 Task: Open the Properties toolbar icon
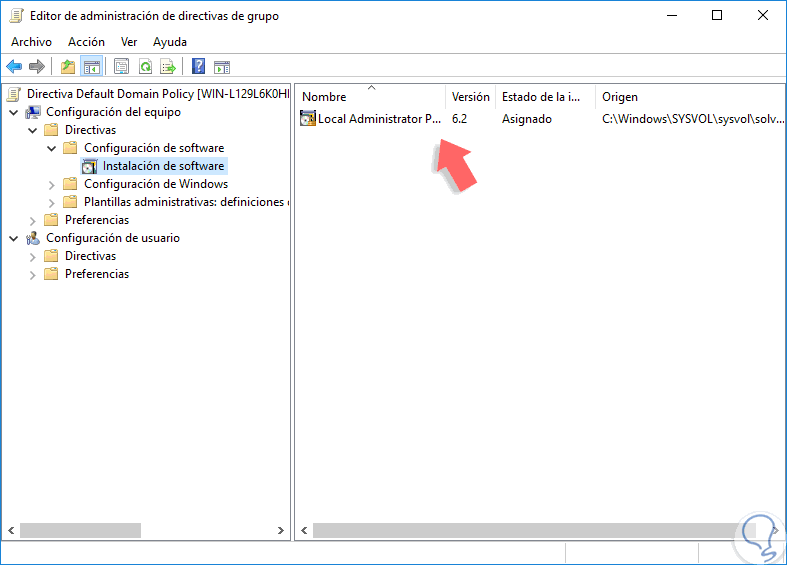(121, 66)
